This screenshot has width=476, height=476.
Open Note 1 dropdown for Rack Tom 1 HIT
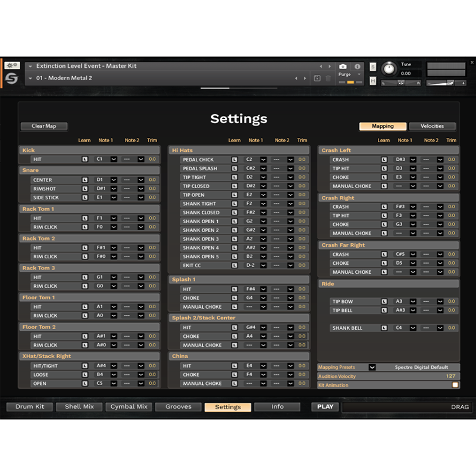114,218
